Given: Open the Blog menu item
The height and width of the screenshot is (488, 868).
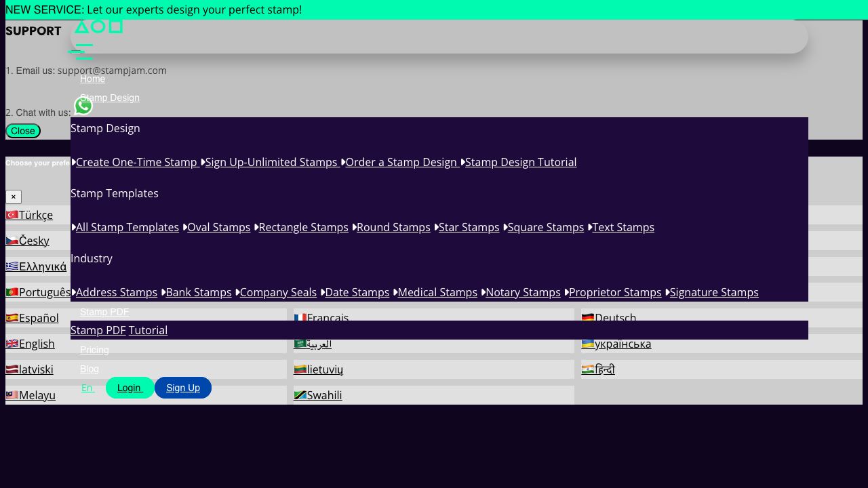Looking at the screenshot, I should coord(90,369).
